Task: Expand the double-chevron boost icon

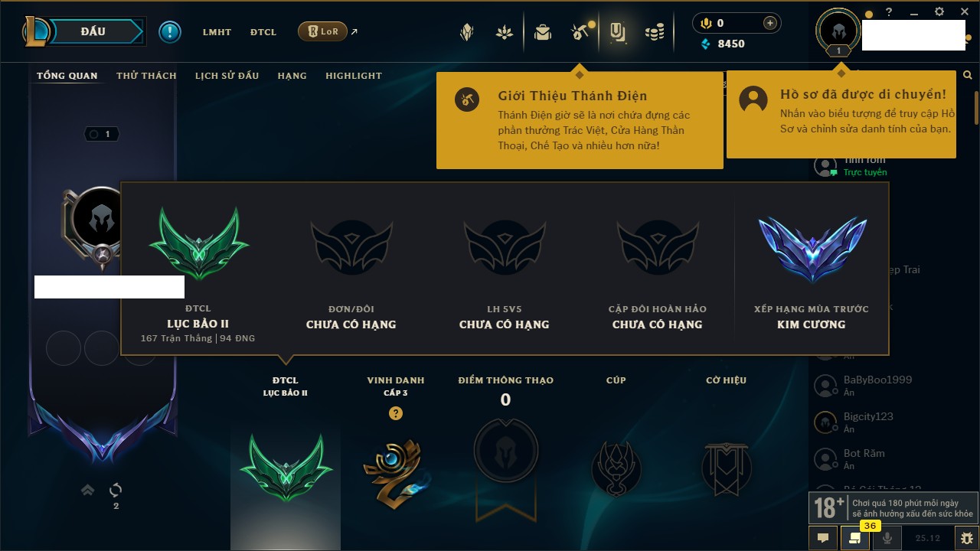Action: click(x=88, y=490)
